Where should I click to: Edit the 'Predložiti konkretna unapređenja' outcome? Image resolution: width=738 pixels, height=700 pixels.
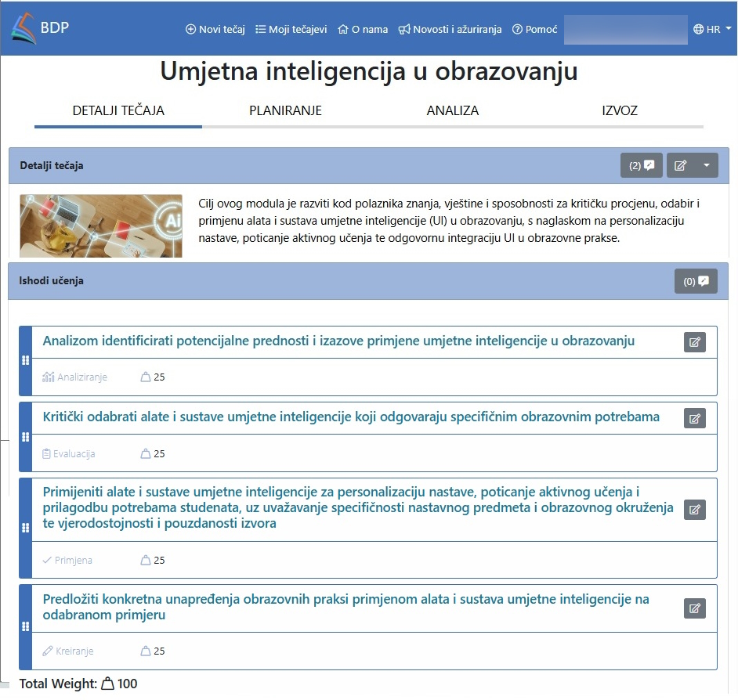[694, 608]
